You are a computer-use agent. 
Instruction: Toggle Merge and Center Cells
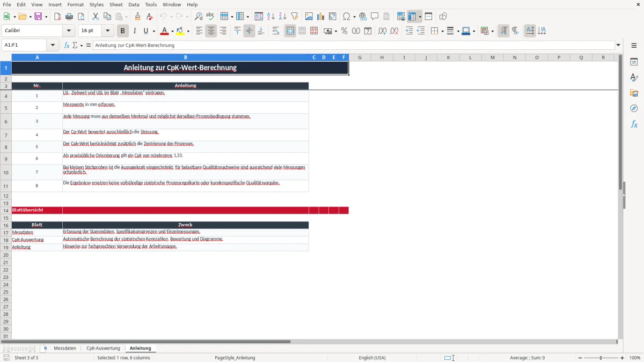290,31
